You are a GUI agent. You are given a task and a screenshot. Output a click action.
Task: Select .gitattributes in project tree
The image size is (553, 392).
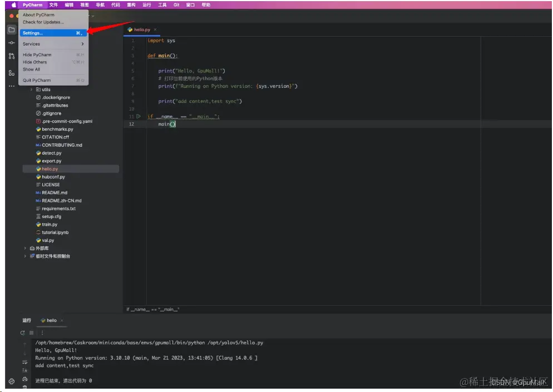pyautogui.click(x=52, y=106)
